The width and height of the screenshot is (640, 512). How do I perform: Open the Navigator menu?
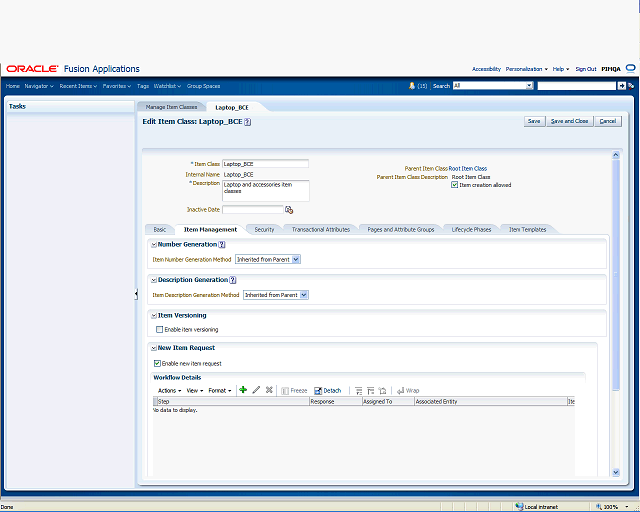[39, 86]
